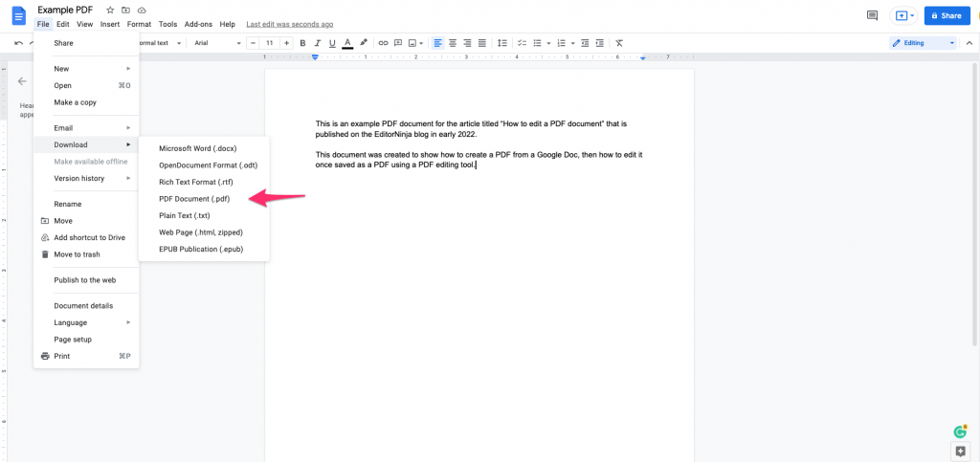This screenshot has height=462, width=980.
Task: Open the Tools menu
Action: click(x=167, y=24)
